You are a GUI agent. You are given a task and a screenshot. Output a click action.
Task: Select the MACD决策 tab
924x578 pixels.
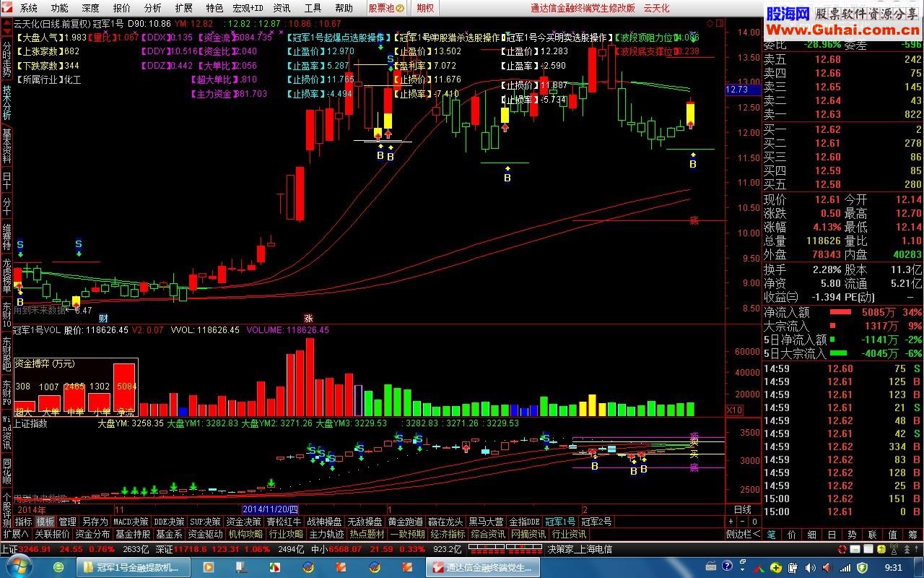(x=131, y=521)
